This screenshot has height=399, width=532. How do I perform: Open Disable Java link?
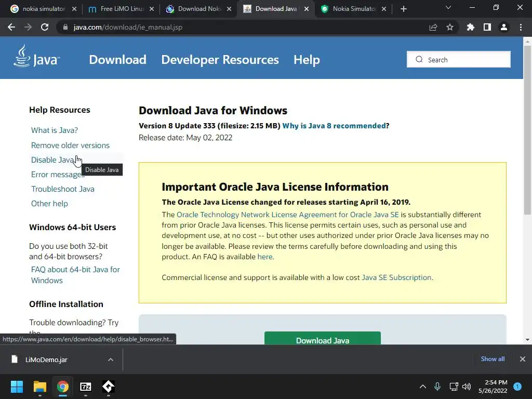pos(52,160)
